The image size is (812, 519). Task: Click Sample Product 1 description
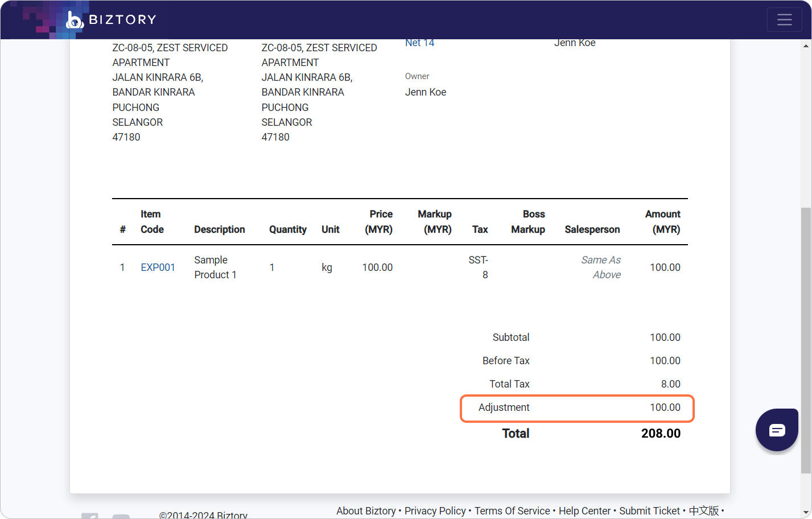click(215, 267)
